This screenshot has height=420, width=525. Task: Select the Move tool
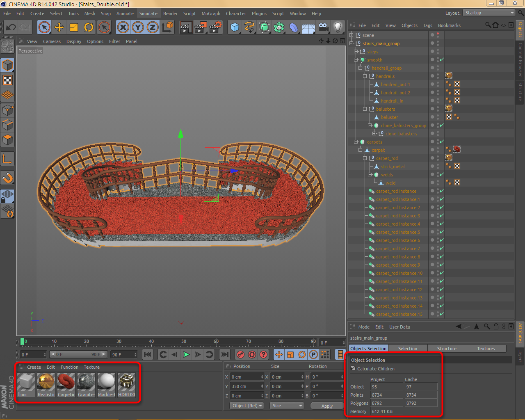[x=59, y=27]
